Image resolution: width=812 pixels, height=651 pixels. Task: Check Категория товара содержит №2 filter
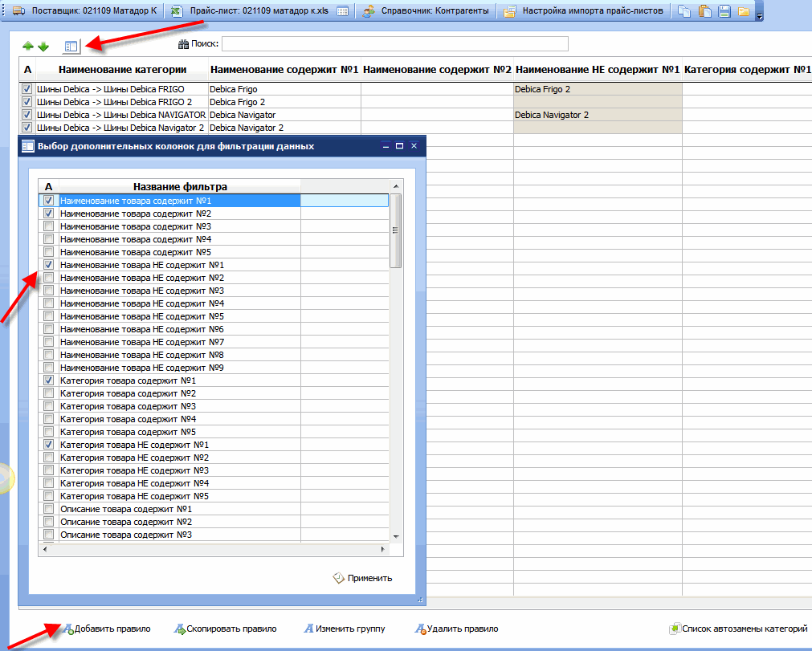click(x=49, y=393)
